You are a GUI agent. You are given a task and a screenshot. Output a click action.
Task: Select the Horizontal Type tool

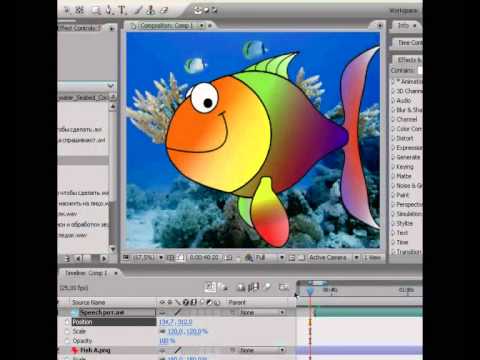coord(122,10)
